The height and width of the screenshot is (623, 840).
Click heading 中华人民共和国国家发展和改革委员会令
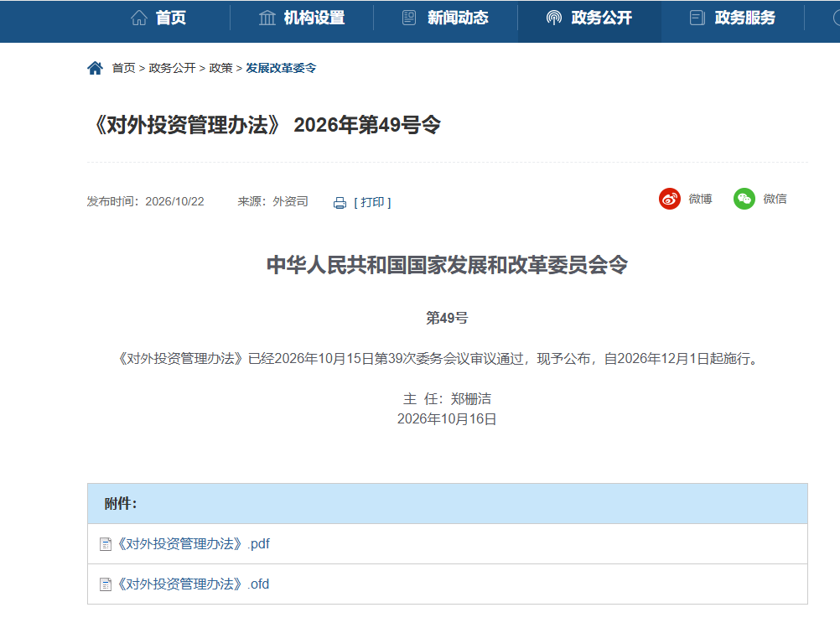pos(448,265)
